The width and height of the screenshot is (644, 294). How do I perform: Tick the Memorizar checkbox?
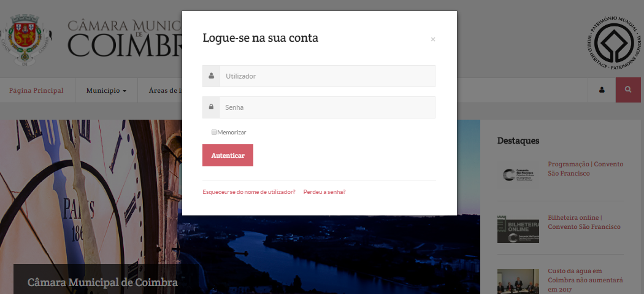coord(214,133)
